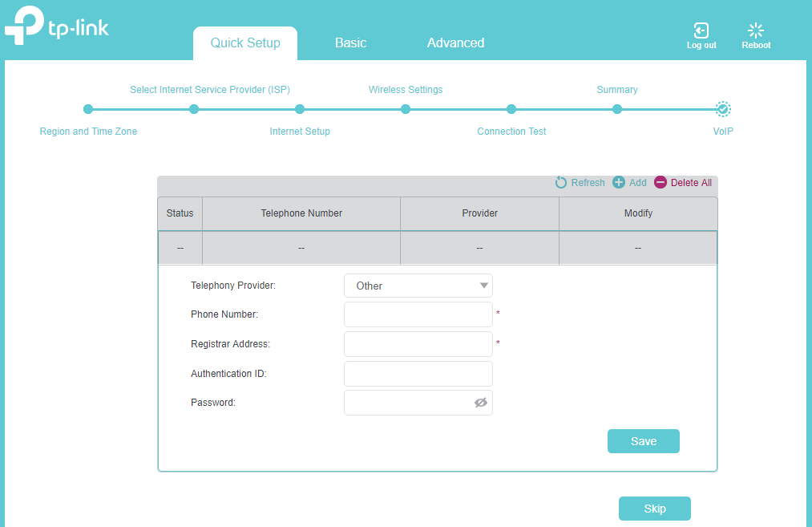This screenshot has width=812, height=527.
Task: Click the Region and Time Zone step dot
Action: [88, 109]
